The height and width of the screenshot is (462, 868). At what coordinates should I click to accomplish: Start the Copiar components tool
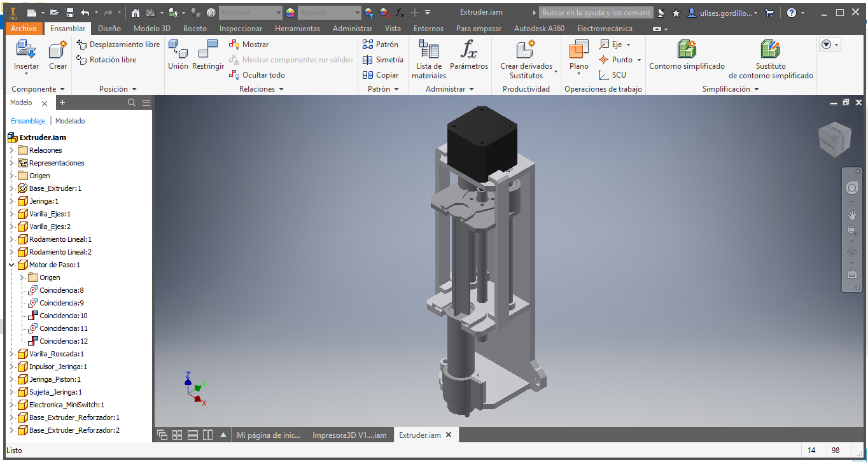pos(381,75)
